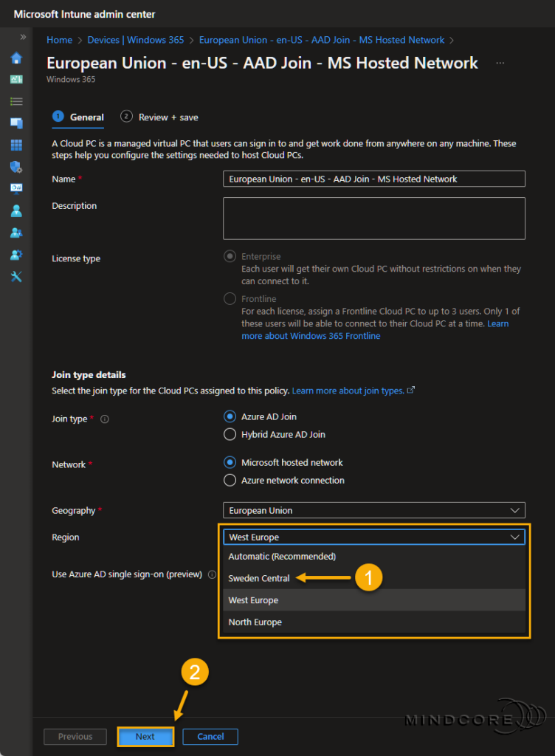This screenshot has width=555, height=756.
Task: Open the Learn more about join types link
Action: [348, 391]
